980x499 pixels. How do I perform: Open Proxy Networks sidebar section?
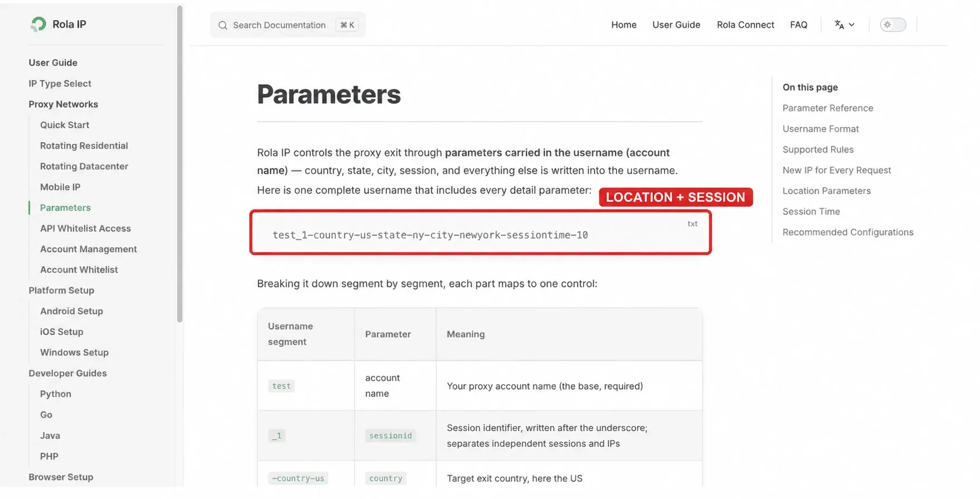point(63,104)
